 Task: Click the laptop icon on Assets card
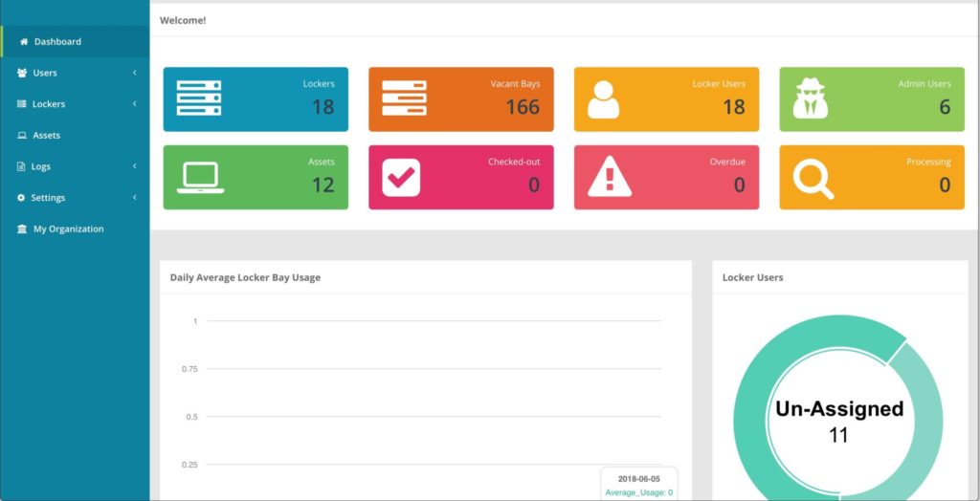201,178
